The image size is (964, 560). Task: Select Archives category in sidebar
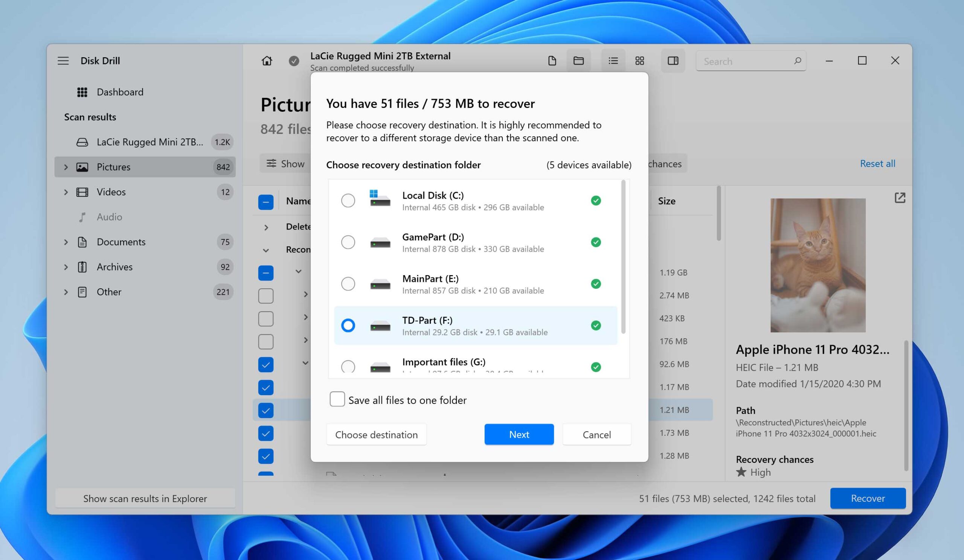pos(145,267)
